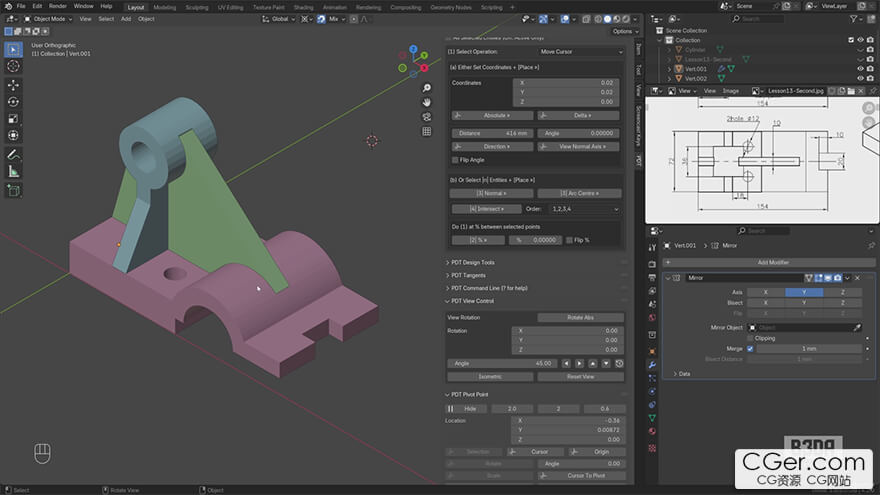Open the Material properties tab icon

point(652,432)
